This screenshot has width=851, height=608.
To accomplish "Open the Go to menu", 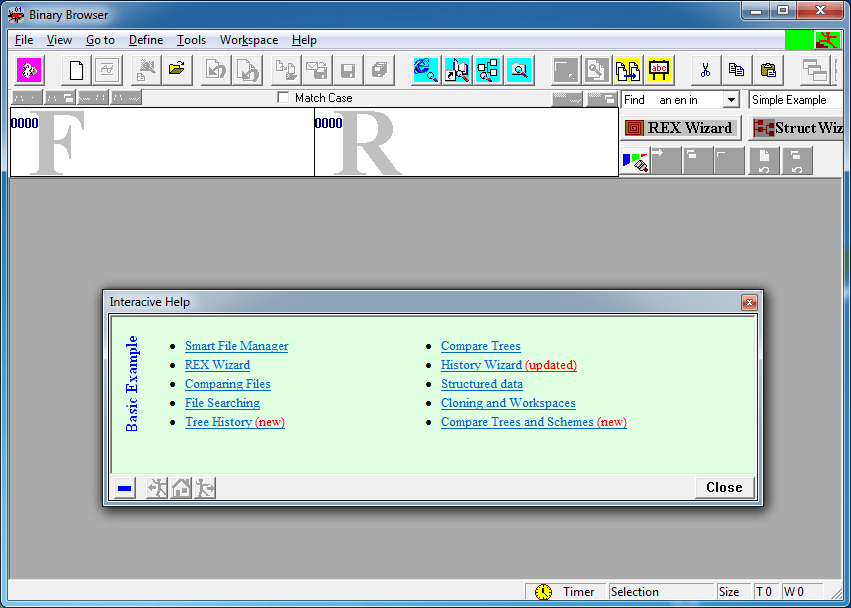I will [100, 40].
